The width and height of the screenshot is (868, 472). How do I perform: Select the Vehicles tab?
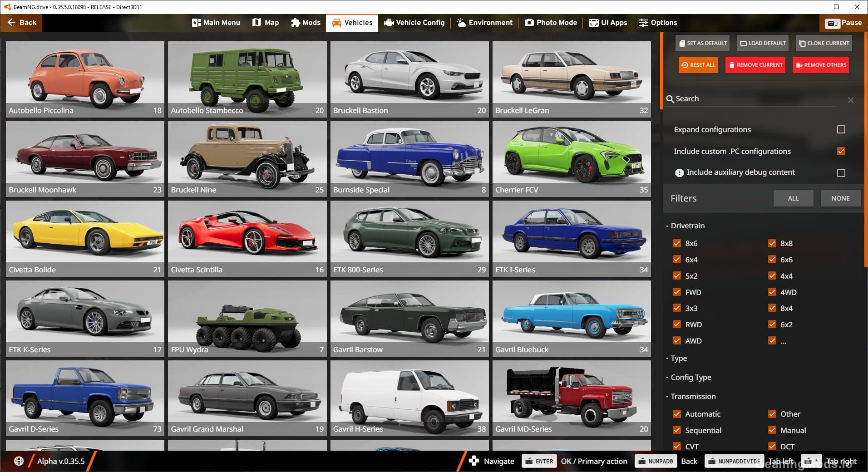pos(352,23)
